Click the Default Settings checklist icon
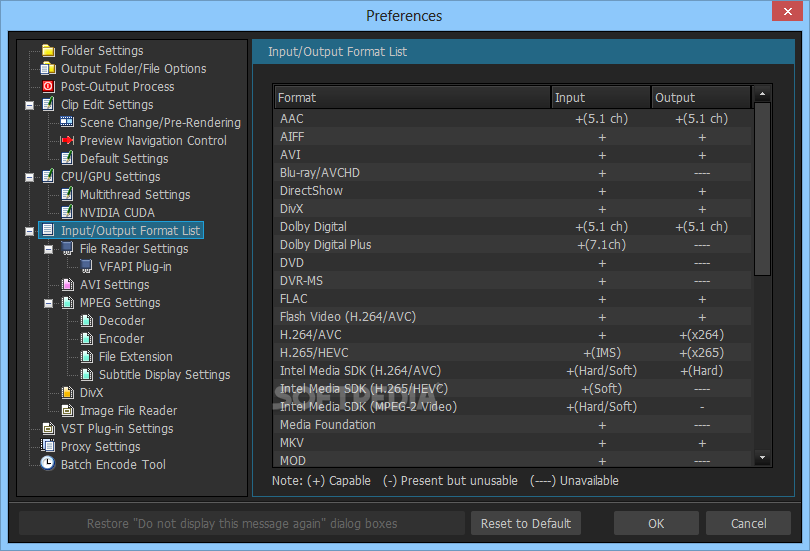Image resolution: width=810 pixels, height=551 pixels. (67, 159)
